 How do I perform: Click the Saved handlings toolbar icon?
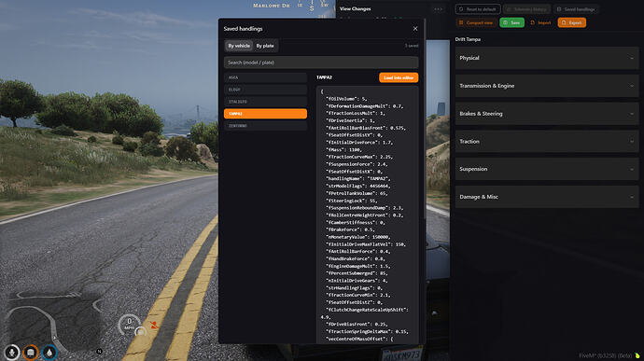pyautogui.click(x=559, y=9)
